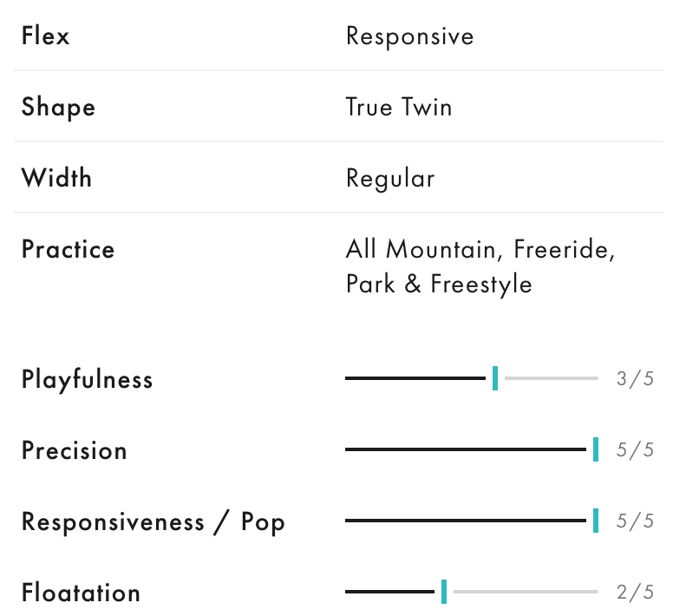Viewport: 699px width, 616px height.
Task: Click the Playfulness label
Action: (x=87, y=379)
